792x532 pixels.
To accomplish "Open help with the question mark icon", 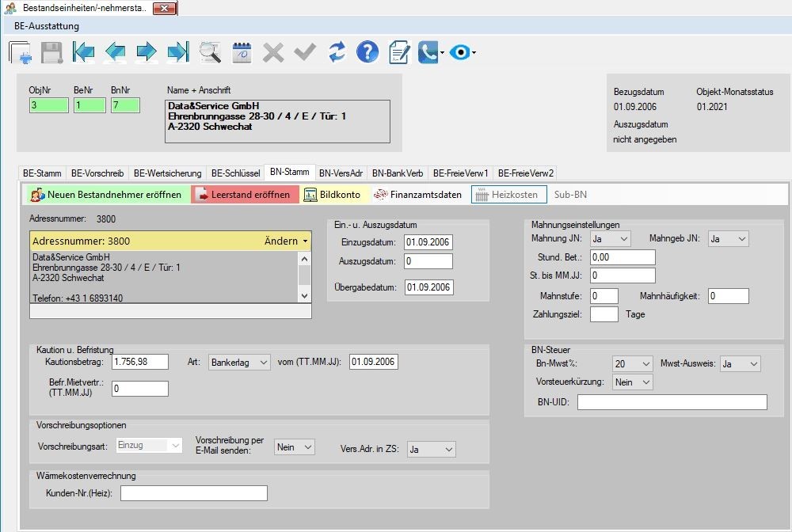I will (x=367, y=53).
